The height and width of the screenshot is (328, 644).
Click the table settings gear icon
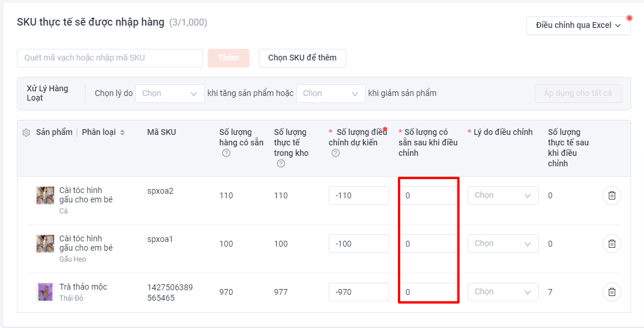(26, 133)
